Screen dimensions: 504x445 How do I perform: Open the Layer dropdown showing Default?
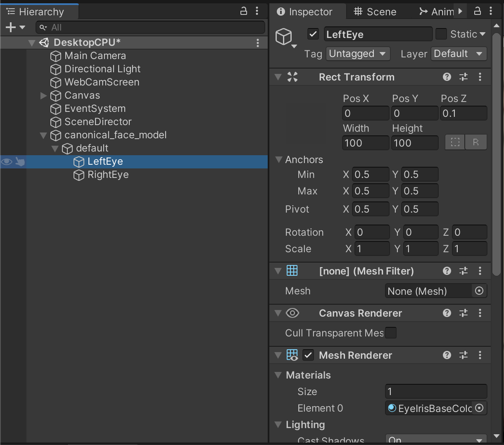point(459,54)
